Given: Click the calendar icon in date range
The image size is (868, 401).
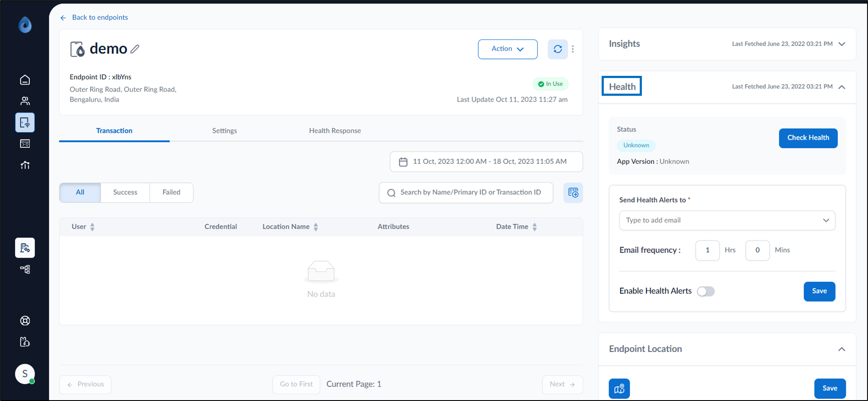Looking at the screenshot, I should click(403, 162).
